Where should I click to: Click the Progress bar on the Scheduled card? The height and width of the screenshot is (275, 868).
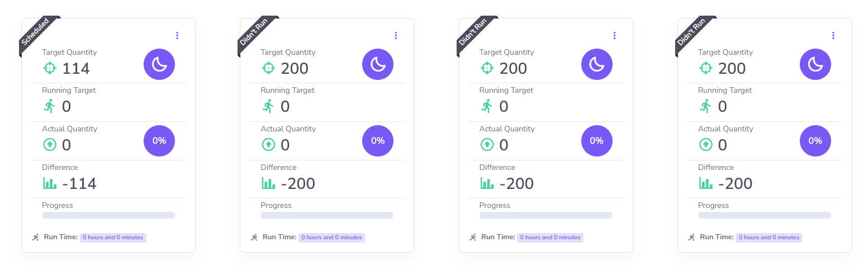(108, 215)
